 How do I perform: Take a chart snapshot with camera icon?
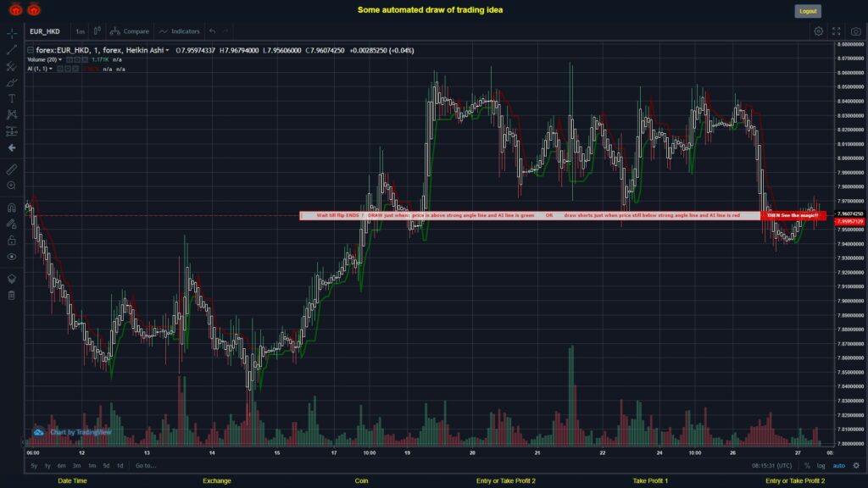(856, 31)
